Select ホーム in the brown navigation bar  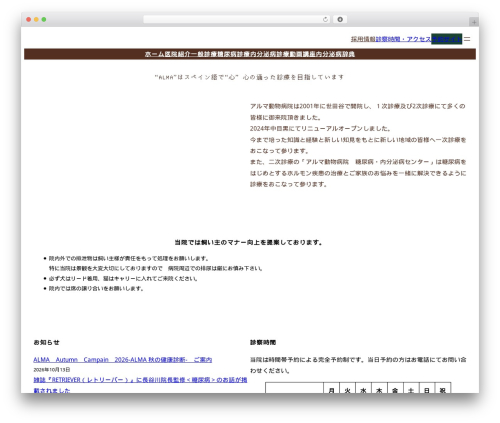point(155,54)
